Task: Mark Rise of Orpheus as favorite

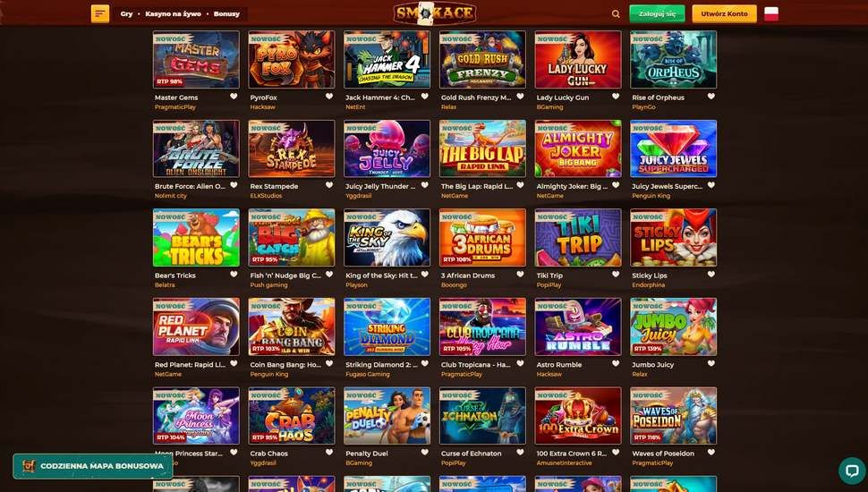Action: (711, 97)
